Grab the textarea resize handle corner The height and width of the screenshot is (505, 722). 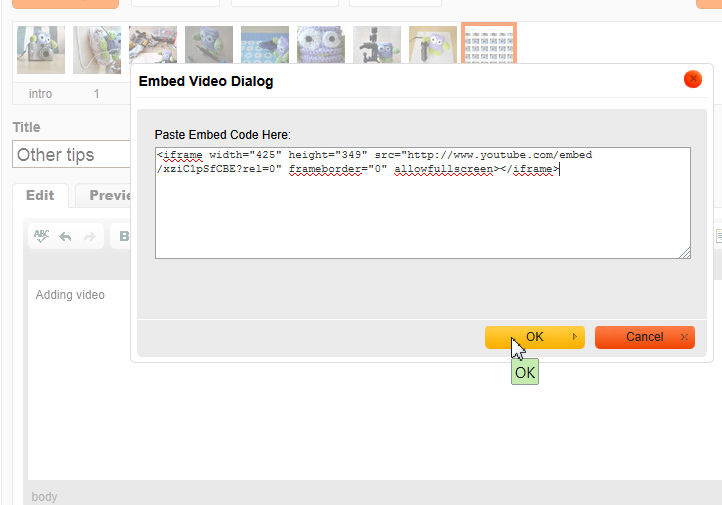click(x=685, y=253)
